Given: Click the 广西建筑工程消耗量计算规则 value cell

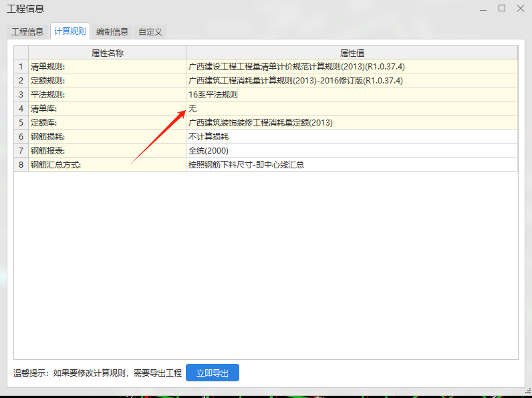Looking at the screenshot, I should coord(352,81).
